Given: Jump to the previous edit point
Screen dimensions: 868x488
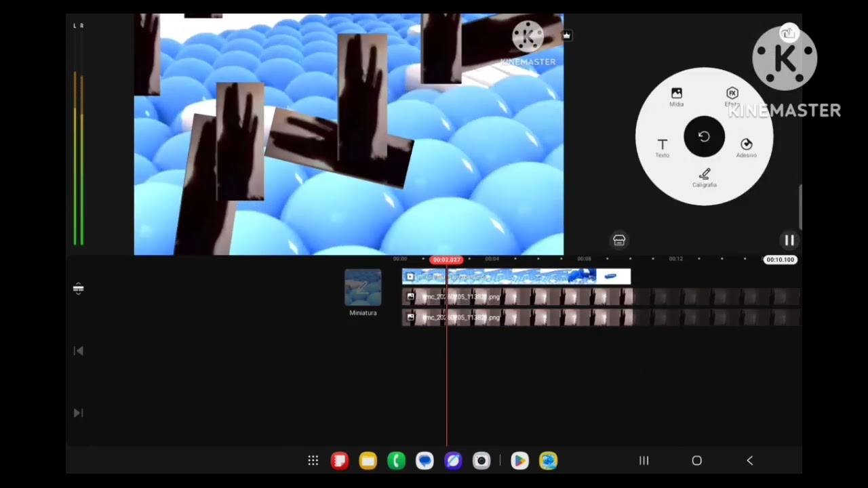Looking at the screenshot, I should 78,350.
